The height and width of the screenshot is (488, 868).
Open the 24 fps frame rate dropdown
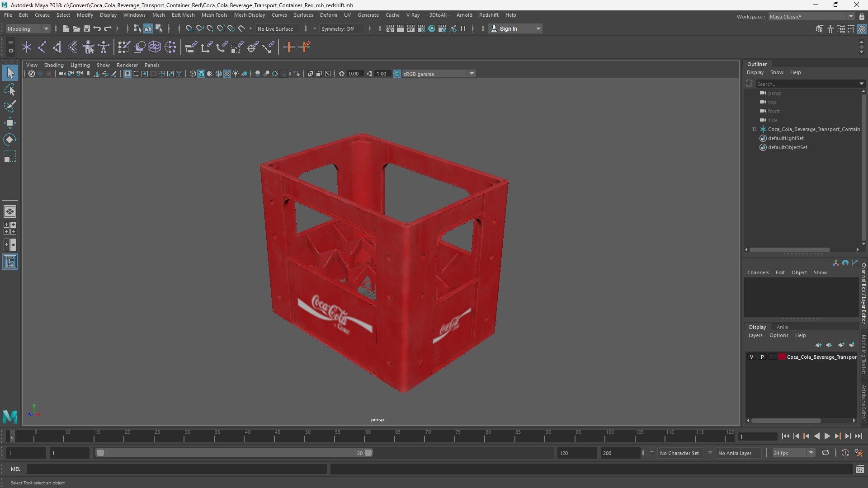point(793,453)
